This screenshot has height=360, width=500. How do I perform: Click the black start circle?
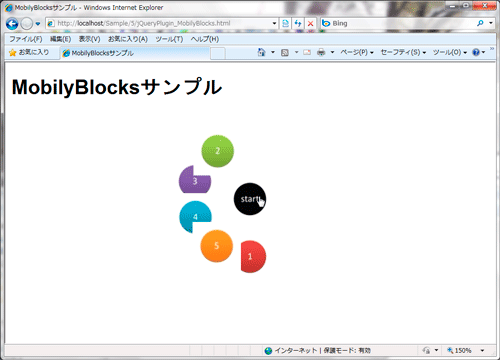pos(250,199)
